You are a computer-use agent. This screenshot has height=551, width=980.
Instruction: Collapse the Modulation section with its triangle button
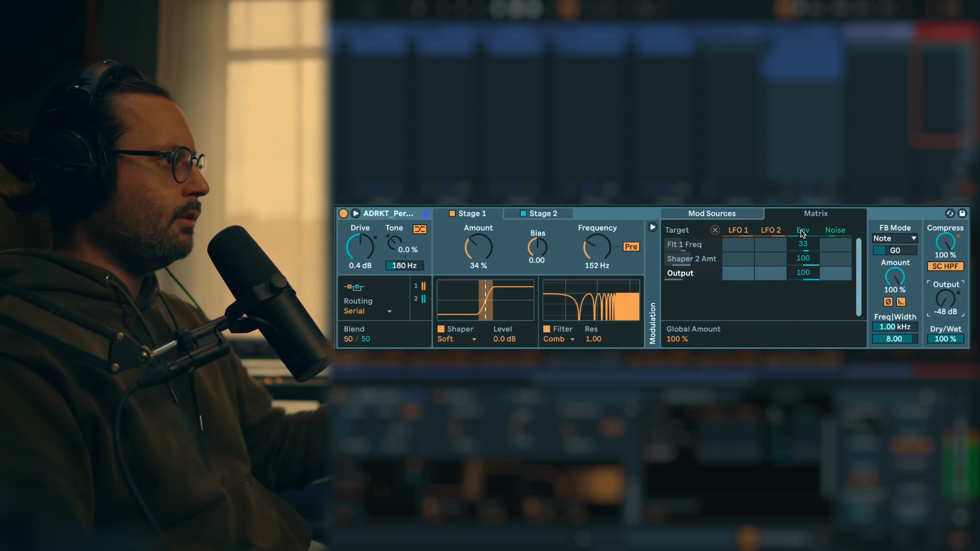point(652,227)
